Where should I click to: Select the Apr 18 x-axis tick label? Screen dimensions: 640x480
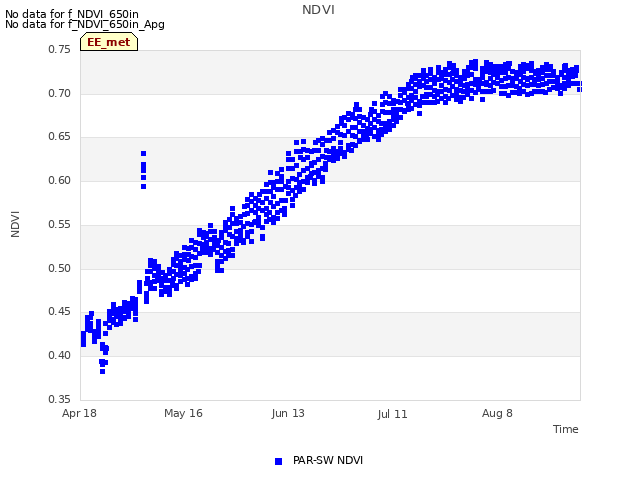click(x=79, y=413)
